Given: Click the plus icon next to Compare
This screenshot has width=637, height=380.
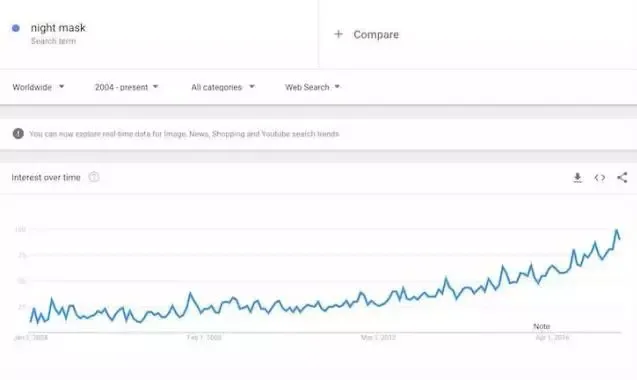Looking at the screenshot, I should 338,34.
